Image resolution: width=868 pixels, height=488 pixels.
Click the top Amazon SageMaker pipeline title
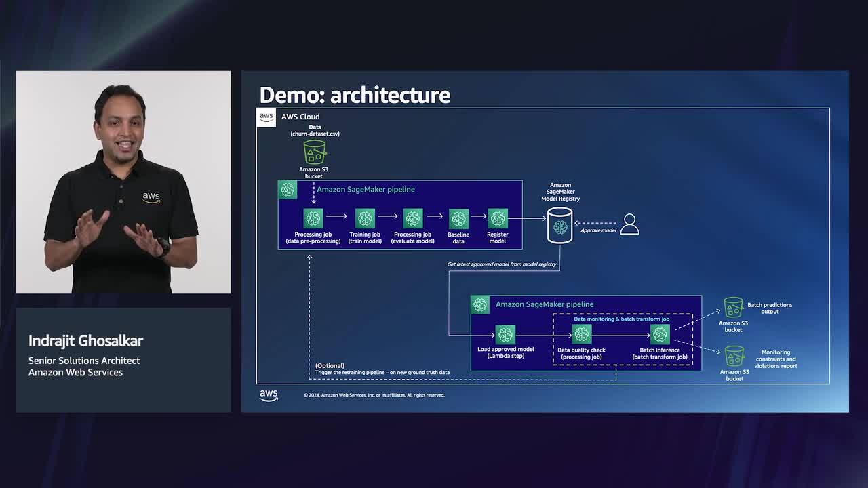pos(366,190)
